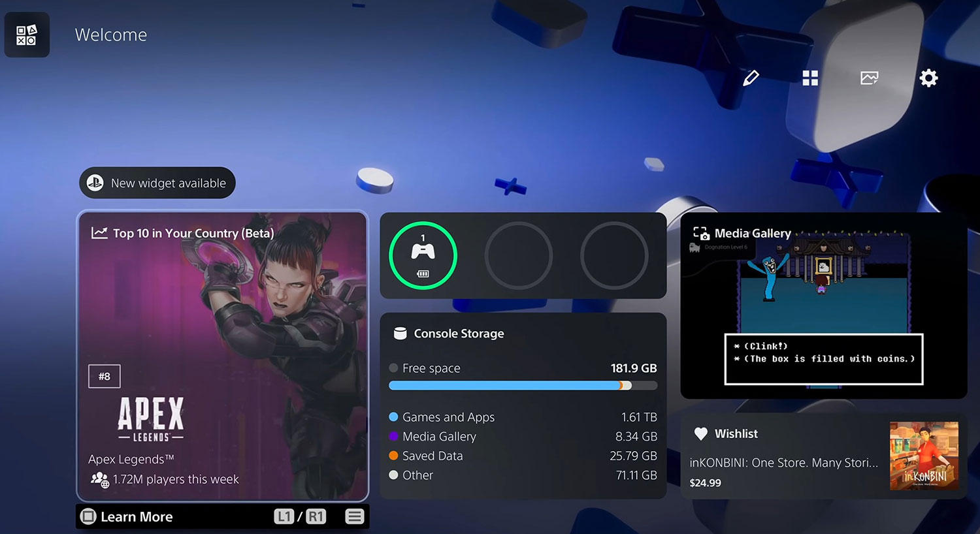This screenshot has width=980, height=534.
Task: Open the options menu lines icon
Action: pos(355,517)
